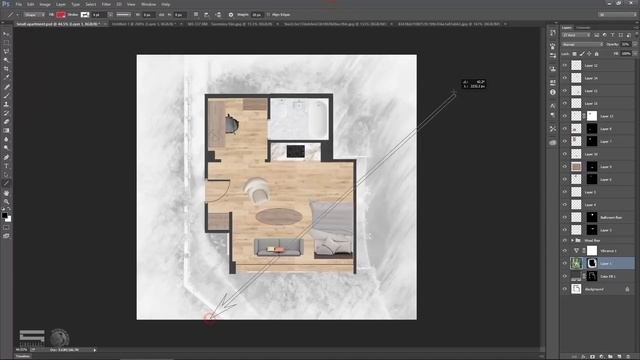This screenshot has width=640, height=360.
Task: Open the Filter menu
Action: (106, 4)
